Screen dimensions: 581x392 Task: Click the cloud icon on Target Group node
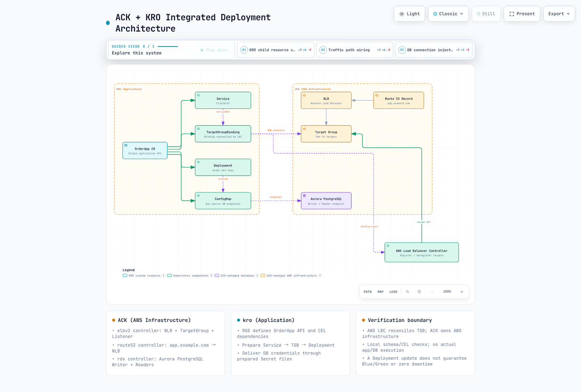coord(304,129)
